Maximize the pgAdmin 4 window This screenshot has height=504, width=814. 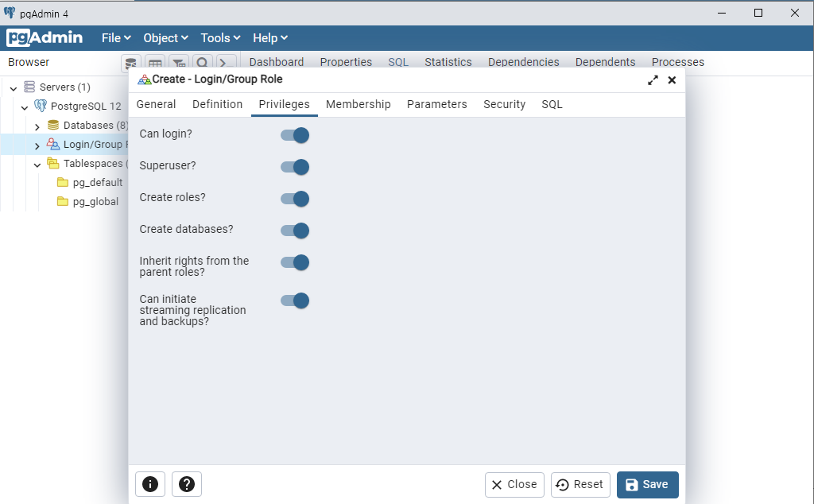coord(758,13)
